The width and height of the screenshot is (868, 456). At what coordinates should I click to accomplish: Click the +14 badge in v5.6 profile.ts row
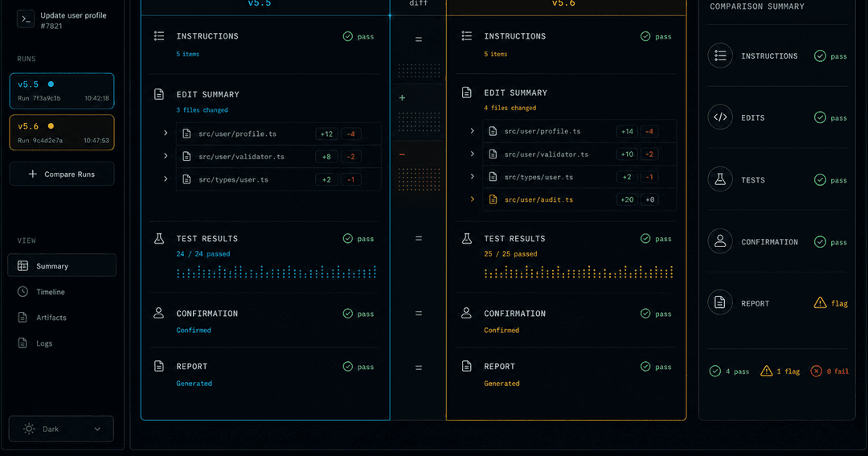[x=627, y=131]
